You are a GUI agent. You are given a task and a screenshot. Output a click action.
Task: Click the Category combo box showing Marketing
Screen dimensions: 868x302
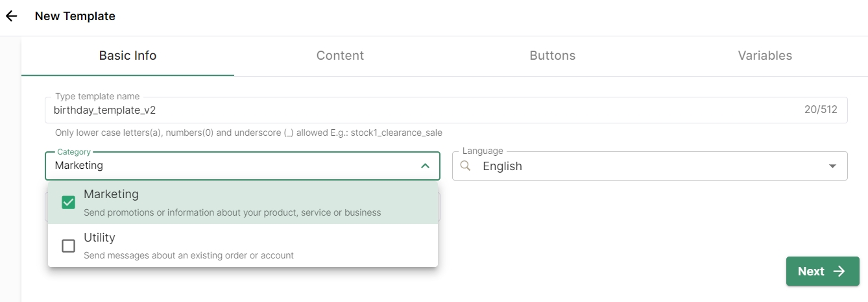tap(234, 166)
